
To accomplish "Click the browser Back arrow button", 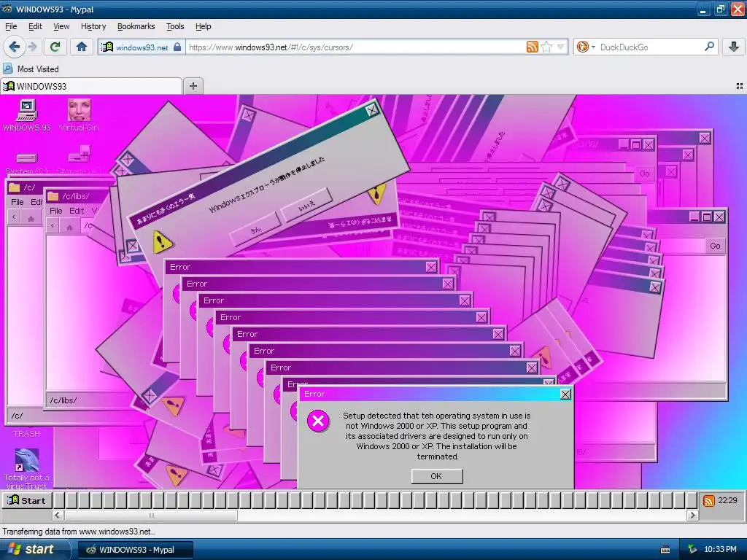I will [x=14, y=47].
